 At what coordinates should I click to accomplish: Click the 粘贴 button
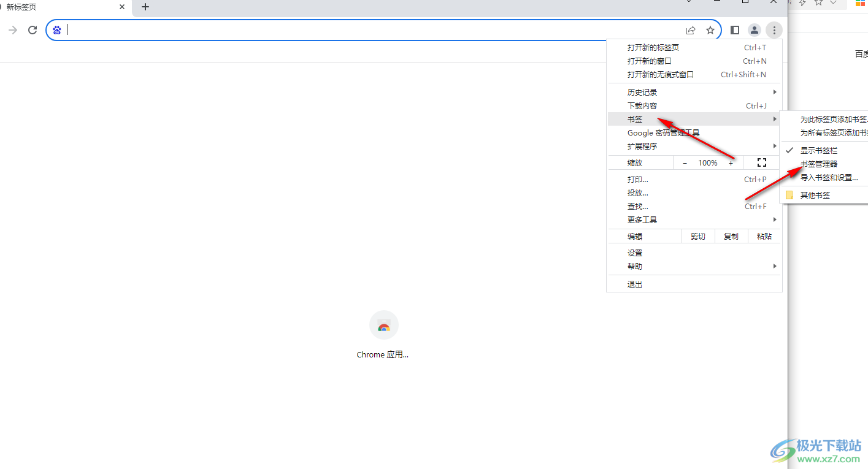pyautogui.click(x=764, y=236)
